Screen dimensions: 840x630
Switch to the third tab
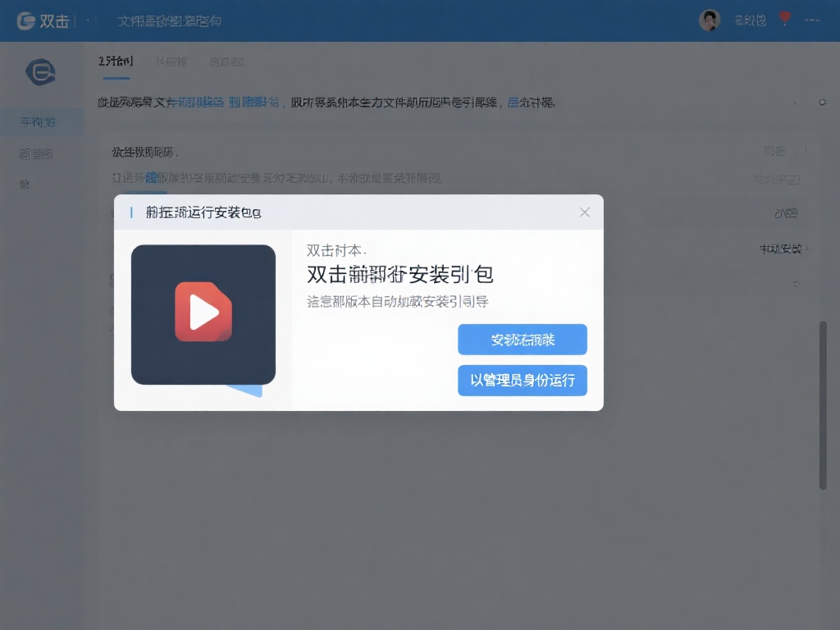[x=226, y=62]
